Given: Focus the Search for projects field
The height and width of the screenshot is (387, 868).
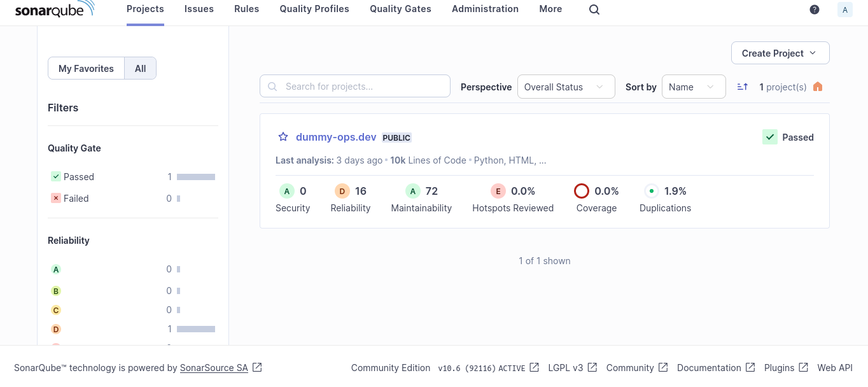Looking at the screenshot, I should [x=355, y=87].
